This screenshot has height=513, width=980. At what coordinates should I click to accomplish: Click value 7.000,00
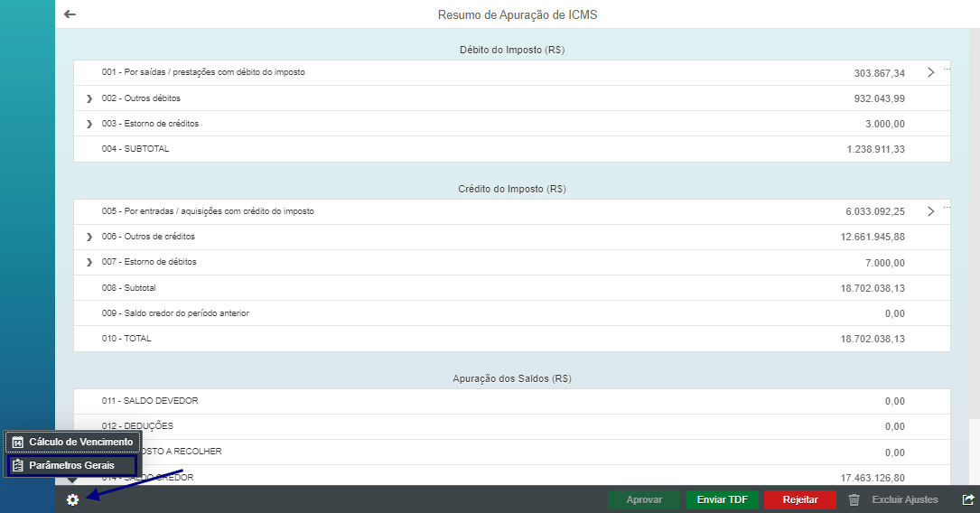click(x=885, y=263)
